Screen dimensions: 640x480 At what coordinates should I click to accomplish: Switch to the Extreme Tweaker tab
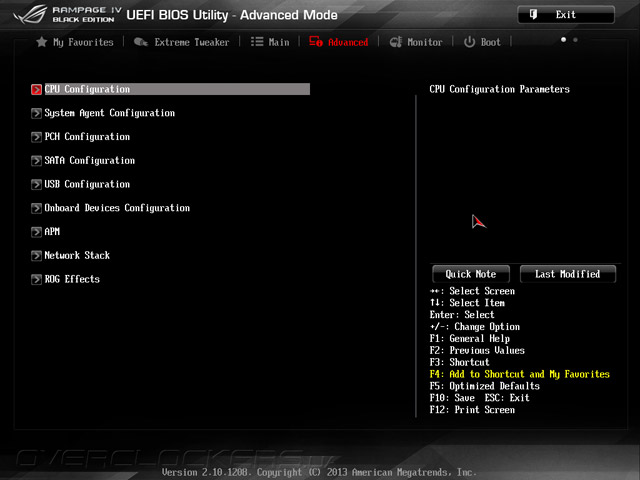191,42
